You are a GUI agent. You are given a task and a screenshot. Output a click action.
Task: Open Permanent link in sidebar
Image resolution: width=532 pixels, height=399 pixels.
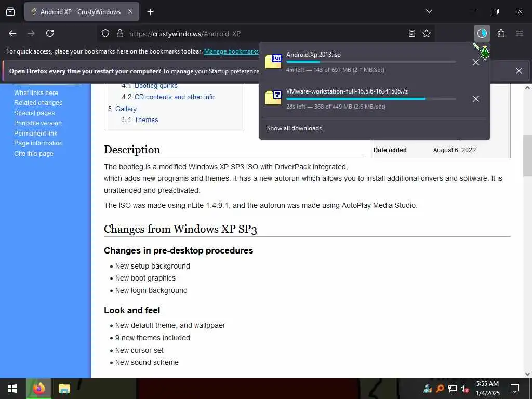click(36, 133)
